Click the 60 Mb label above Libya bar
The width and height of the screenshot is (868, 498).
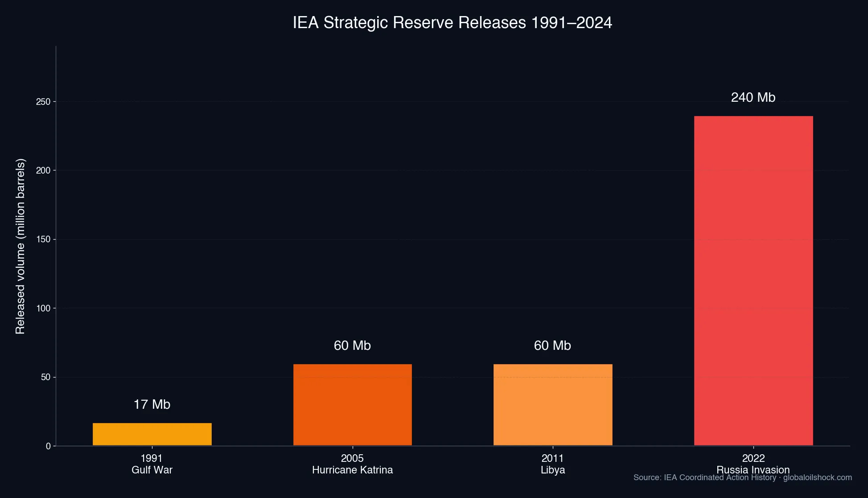coord(552,345)
